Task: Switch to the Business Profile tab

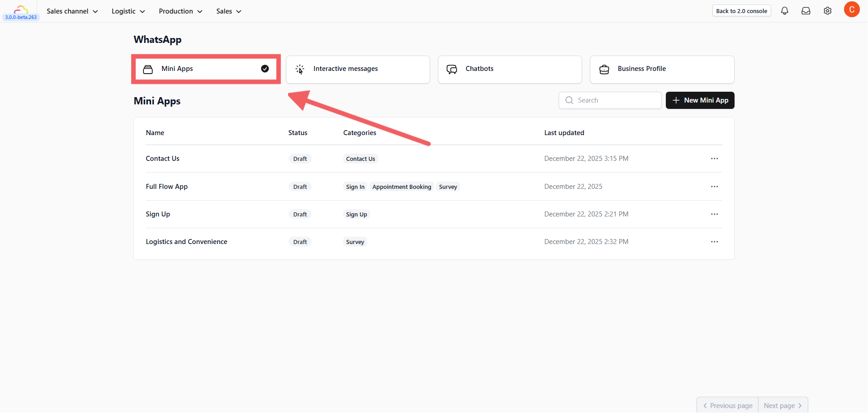Action: (662, 69)
